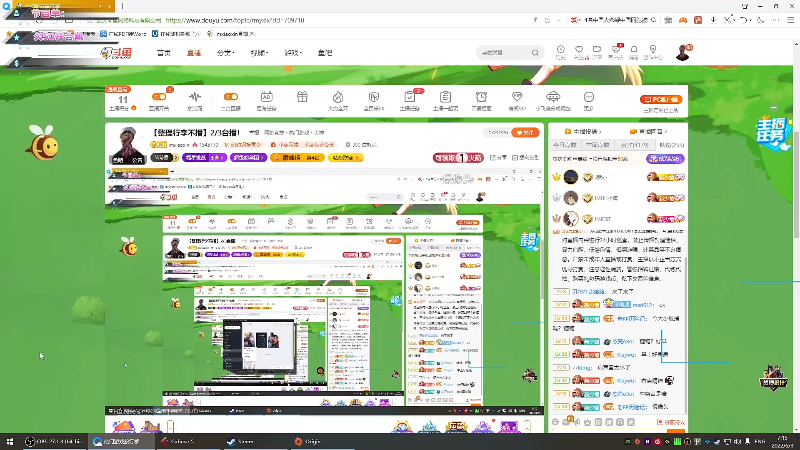800x450 pixels.
Task: Open the left link above ranking tabs
Action: pyautogui.click(x=583, y=131)
